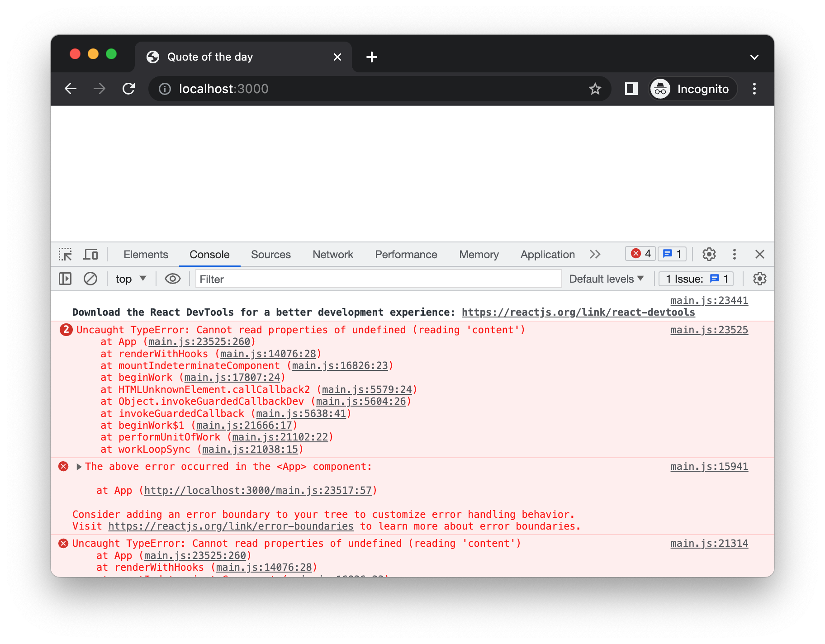
Task: Reload the localhost page
Action: 129,89
